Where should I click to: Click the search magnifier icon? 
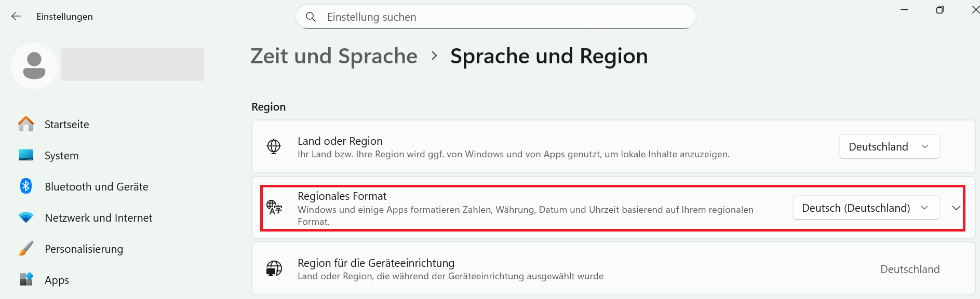click(311, 17)
